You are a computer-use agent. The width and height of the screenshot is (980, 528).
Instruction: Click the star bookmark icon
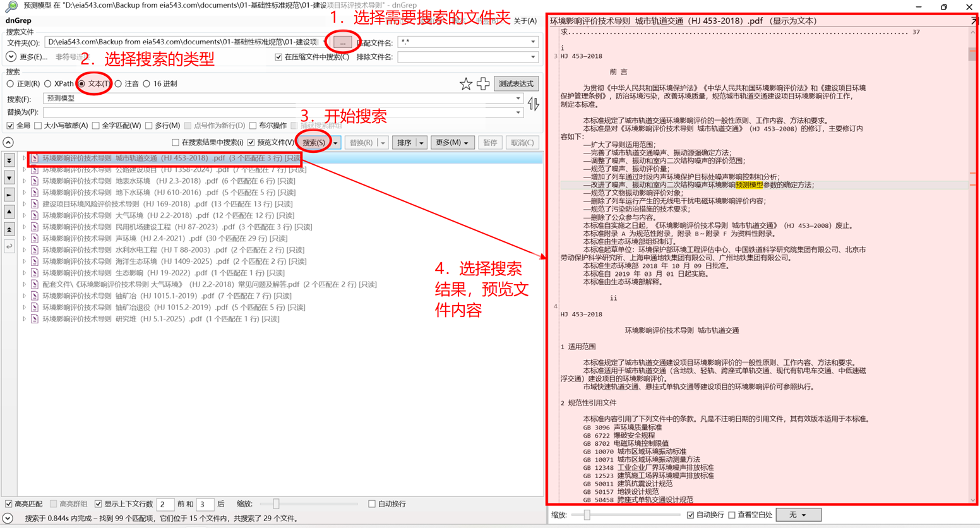coord(465,84)
